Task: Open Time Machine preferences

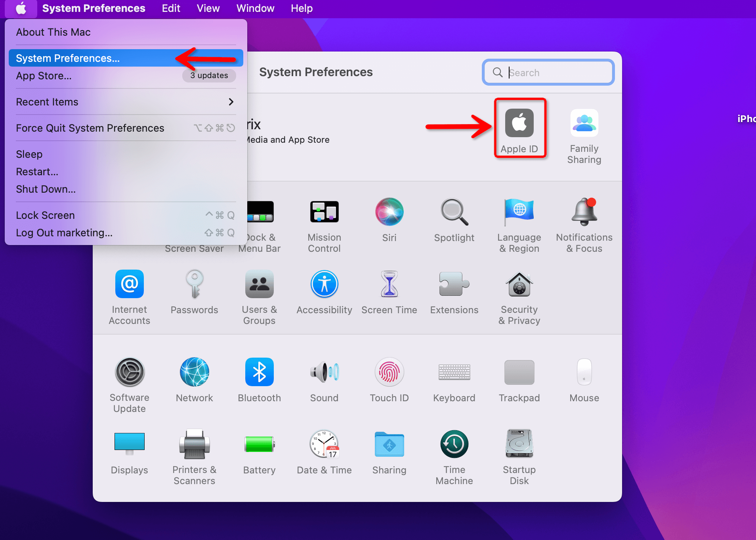Action: tap(454, 458)
